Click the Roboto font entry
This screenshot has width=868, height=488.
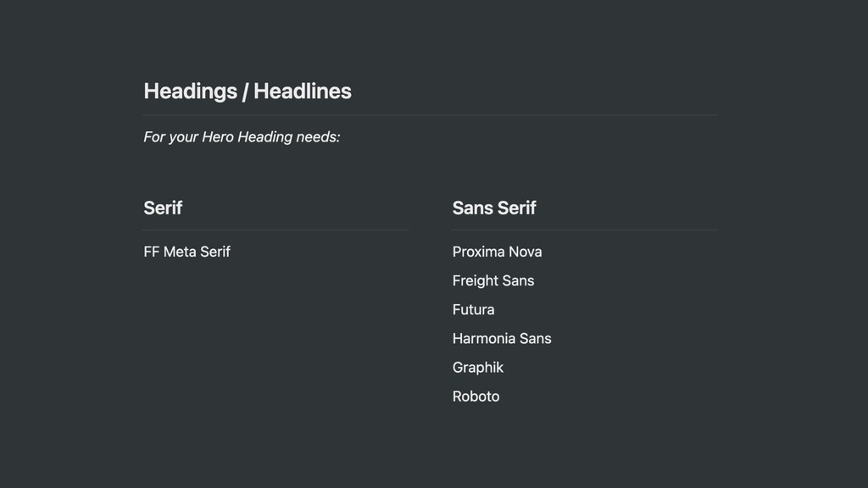[x=476, y=396]
